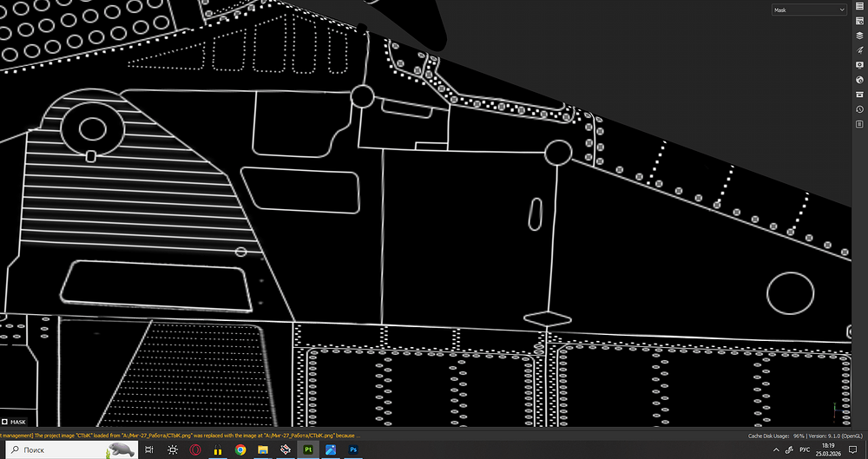868x459 pixels.
Task: Click the manatee search highlight image
Action: (x=122, y=449)
